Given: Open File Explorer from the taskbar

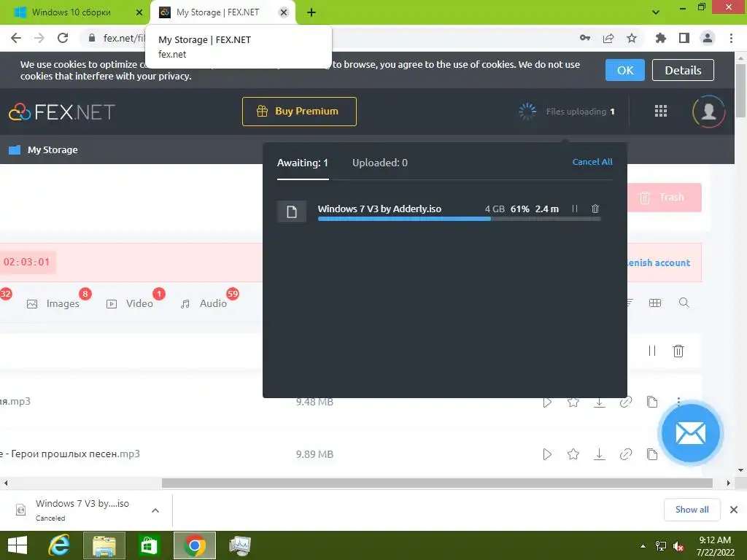Looking at the screenshot, I should [x=104, y=545].
